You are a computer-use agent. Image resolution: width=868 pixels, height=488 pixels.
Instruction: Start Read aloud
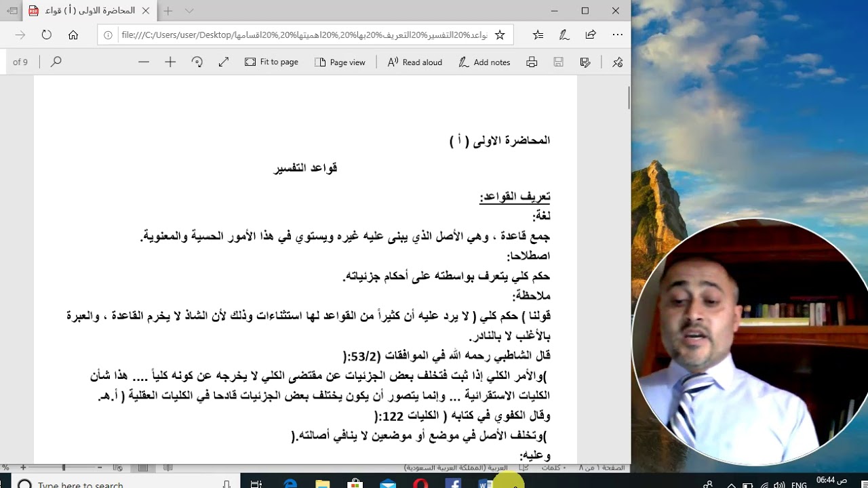pos(414,62)
